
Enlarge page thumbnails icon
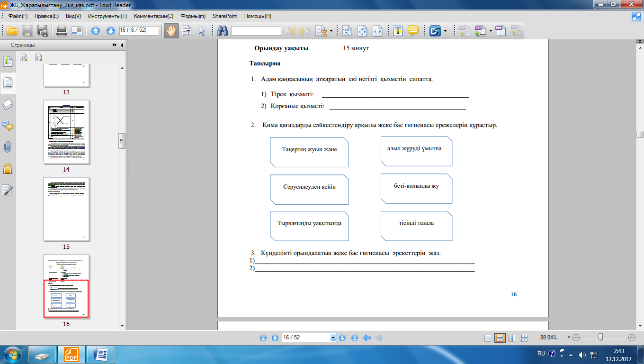pos(24,58)
